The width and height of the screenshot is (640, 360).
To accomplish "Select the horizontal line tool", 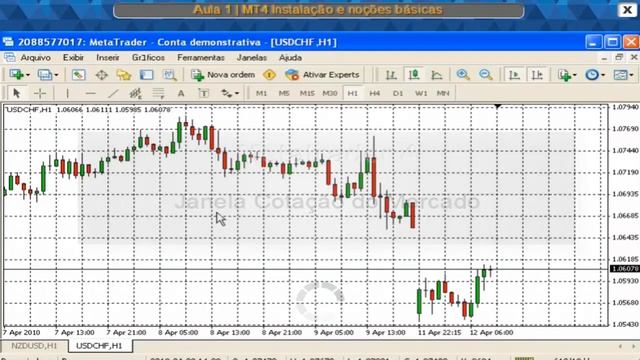I will [90, 93].
